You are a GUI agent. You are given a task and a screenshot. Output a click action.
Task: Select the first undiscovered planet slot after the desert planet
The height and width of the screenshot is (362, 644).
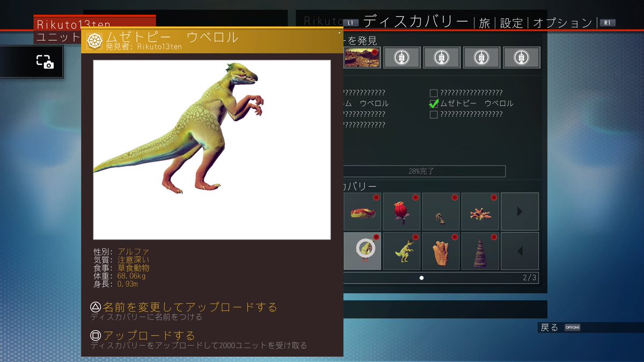pyautogui.click(x=401, y=57)
